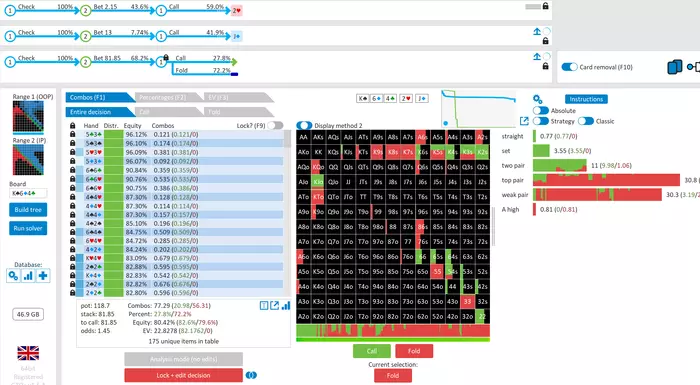Viewport: 700px width, 385px height.
Task: Click the Run solver button
Action: click(28, 228)
